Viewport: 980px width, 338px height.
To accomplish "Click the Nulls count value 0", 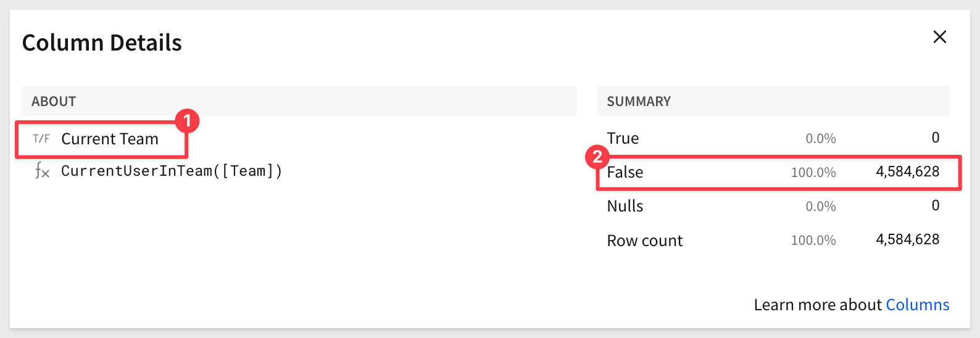I will tap(936, 205).
